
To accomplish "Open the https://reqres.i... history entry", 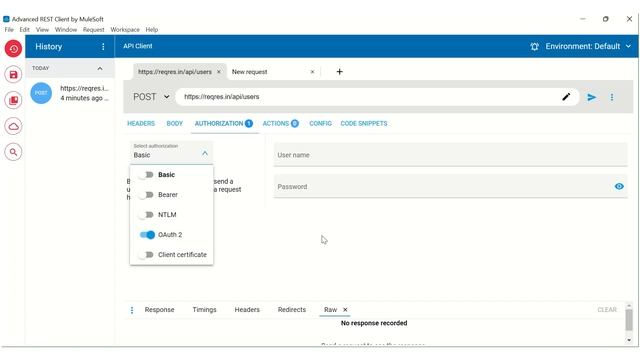I will (70, 93).
